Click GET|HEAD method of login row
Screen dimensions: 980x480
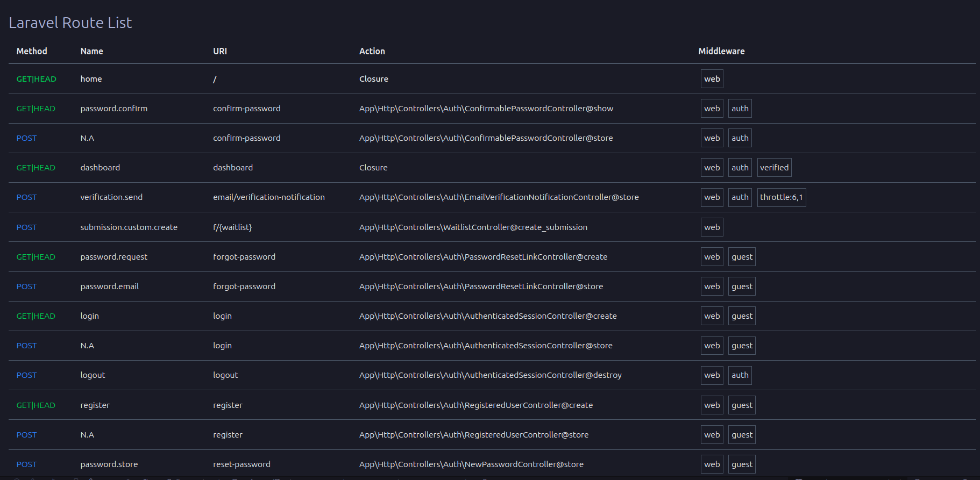click(x=35, y=316)
